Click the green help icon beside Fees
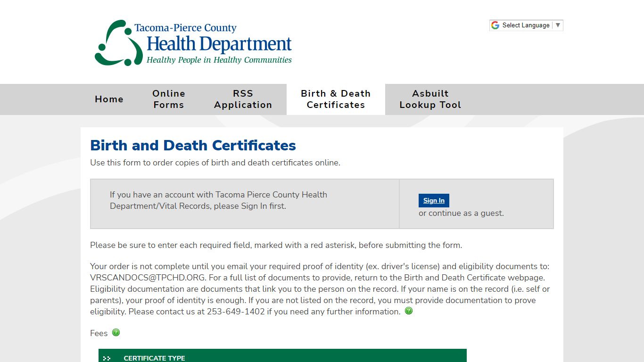Image resolution: width=644 pixels, height=362 pixels. click(x=116, y=333)
